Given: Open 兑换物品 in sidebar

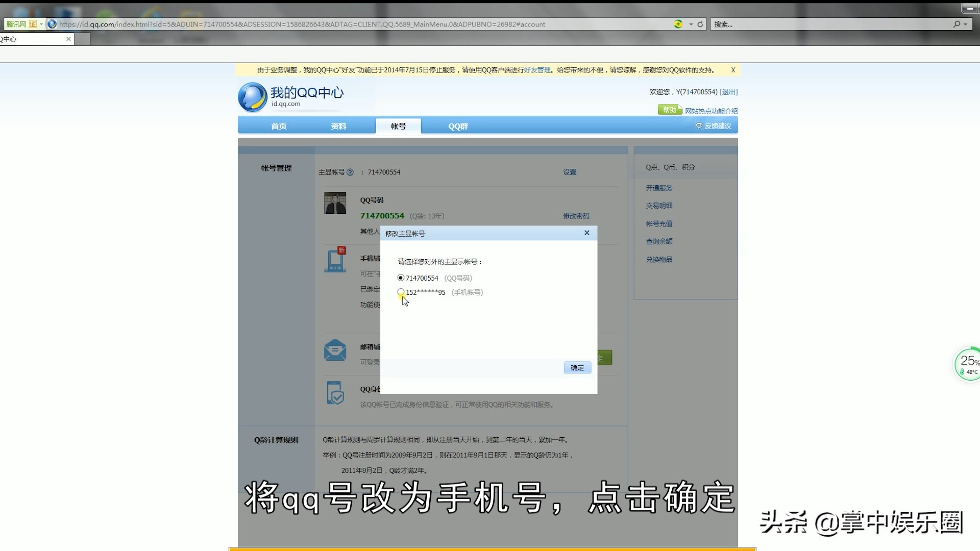Looking at the screenshot, I should pos(659,259).
